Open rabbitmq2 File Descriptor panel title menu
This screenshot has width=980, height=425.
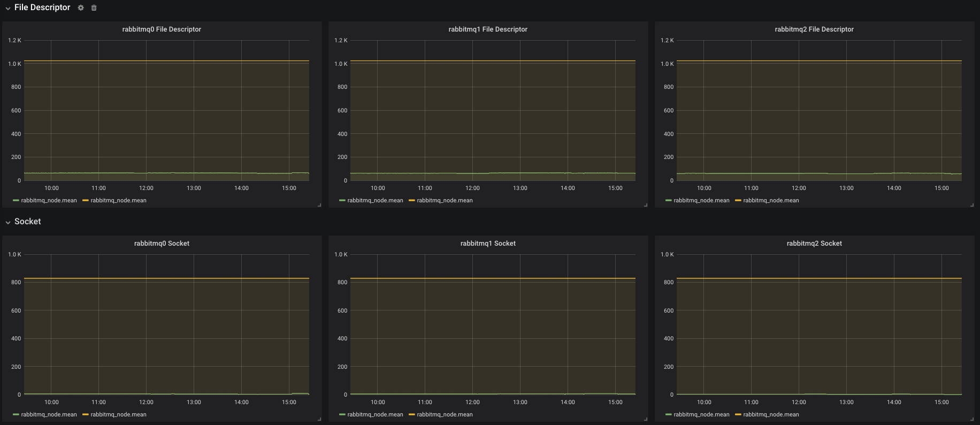814,29
